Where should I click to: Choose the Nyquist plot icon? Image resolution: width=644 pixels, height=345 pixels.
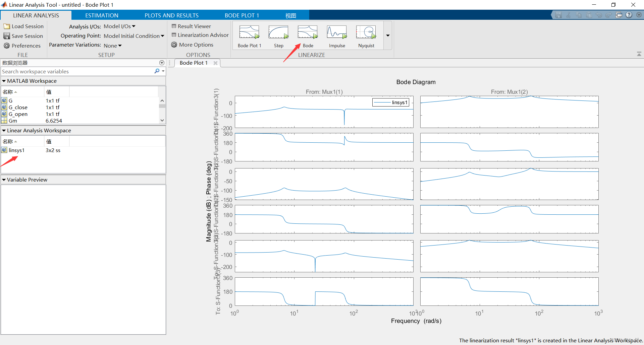tap(366, 32)
